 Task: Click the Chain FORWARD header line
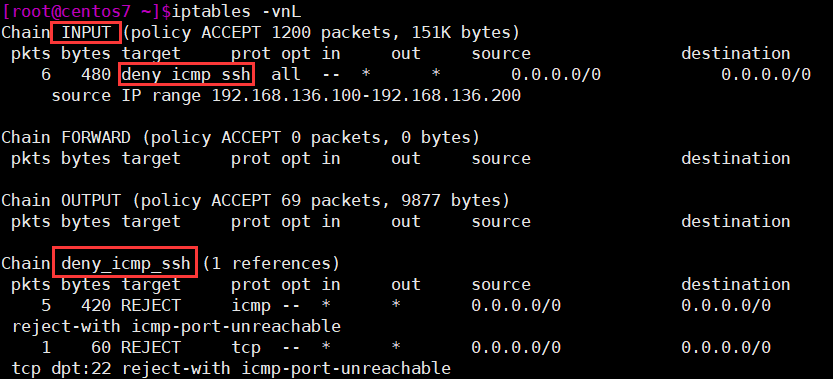coord(240,138)
